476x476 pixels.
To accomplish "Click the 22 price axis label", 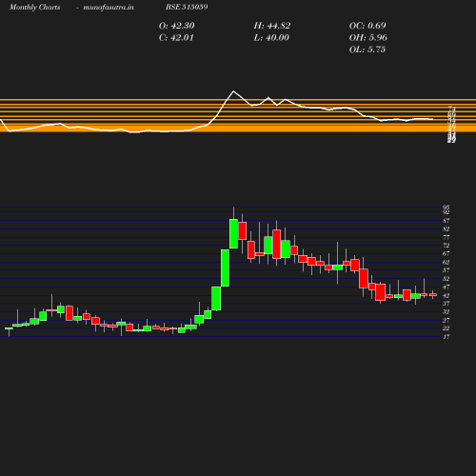I will pos(446,328).
